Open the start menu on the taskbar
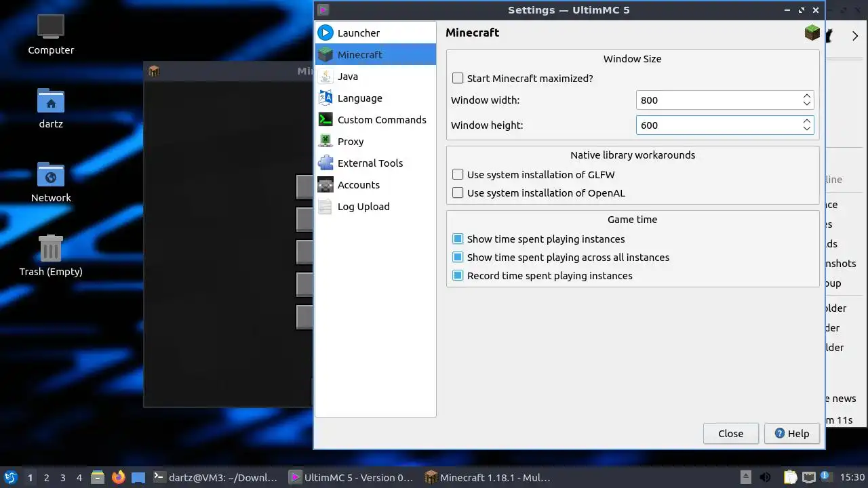868x488 pixels. [x=11, y=477]
